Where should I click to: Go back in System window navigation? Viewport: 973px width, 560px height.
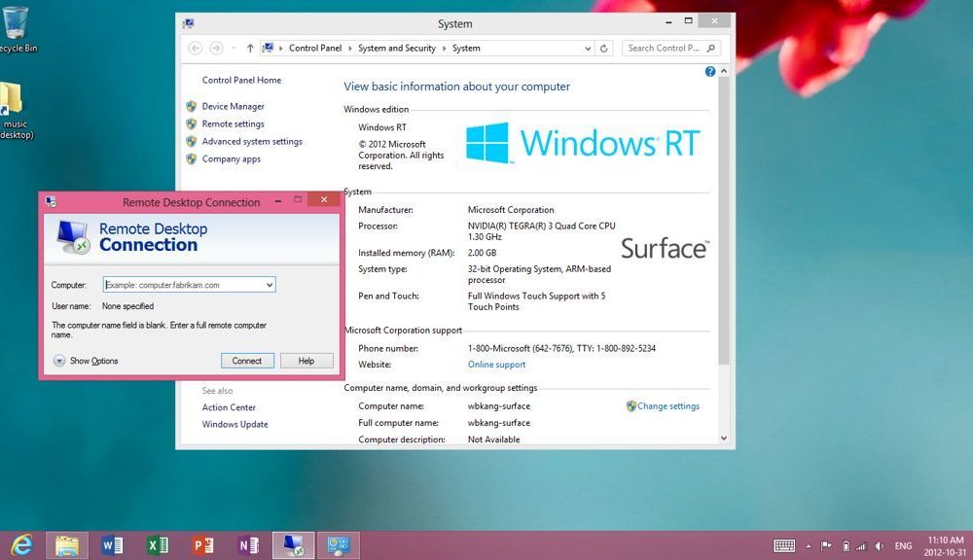(195, 48)
